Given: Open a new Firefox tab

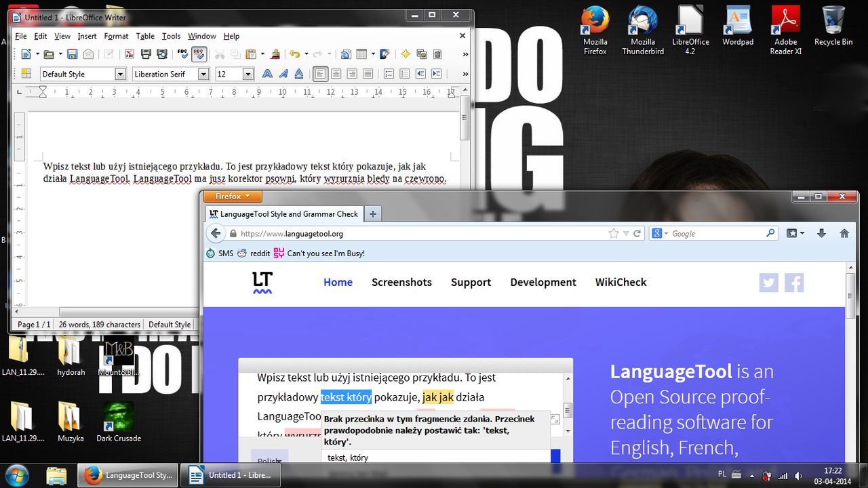Looking at the screenshot, I should [x=372, y=213].
